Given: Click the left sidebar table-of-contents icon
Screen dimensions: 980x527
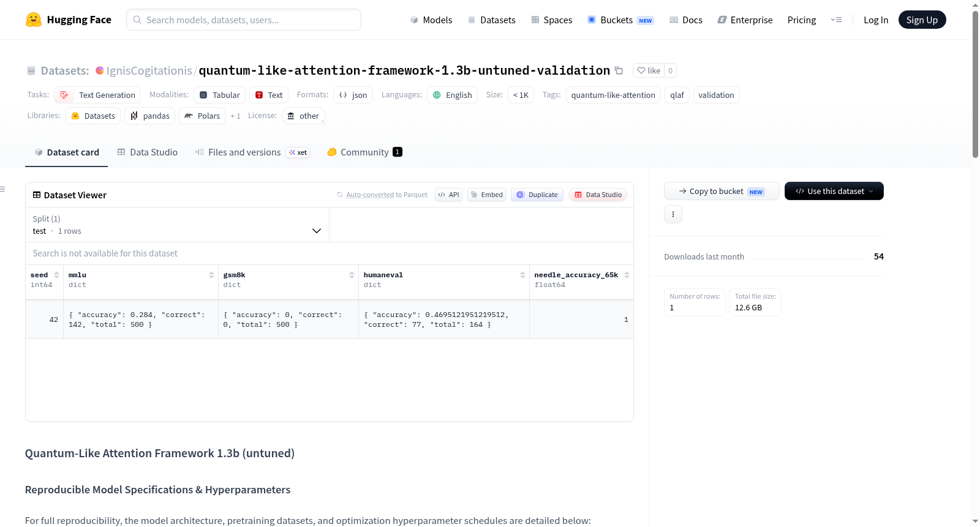Looking at the screenshot, I should coord(2,189).
